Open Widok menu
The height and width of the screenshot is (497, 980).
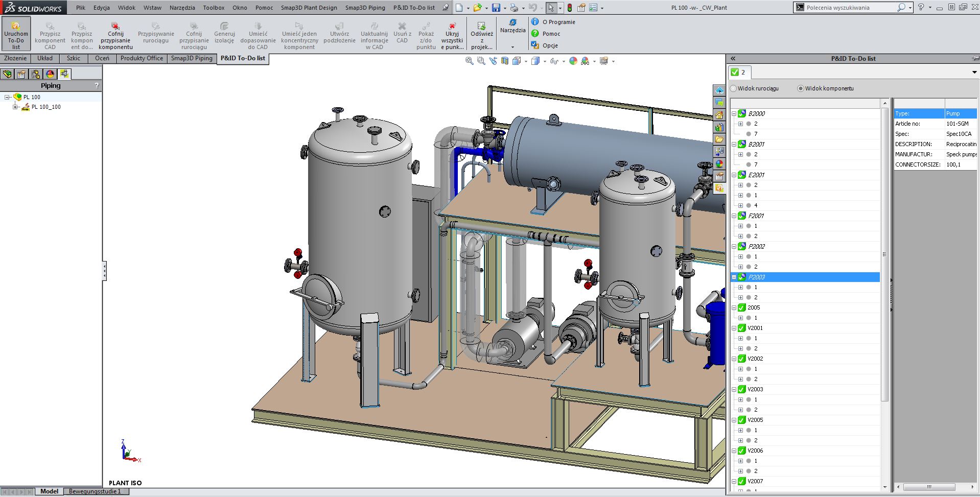(x=127, y=8)
